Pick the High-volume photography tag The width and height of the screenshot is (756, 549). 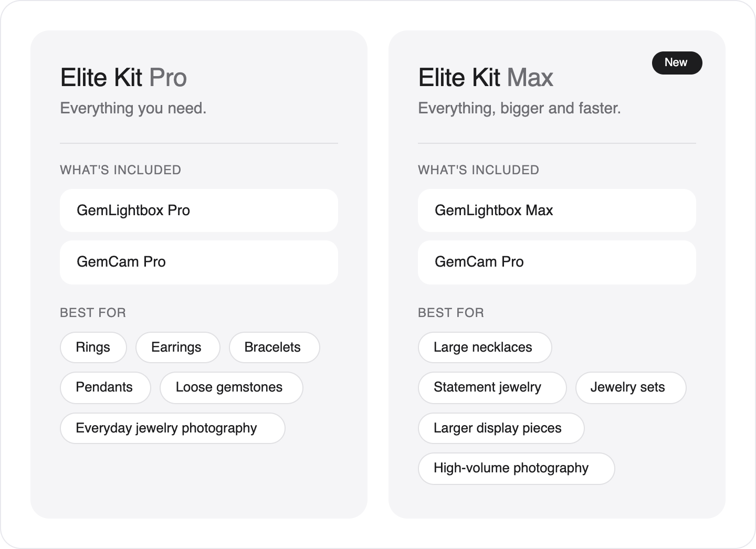point(516,469)
